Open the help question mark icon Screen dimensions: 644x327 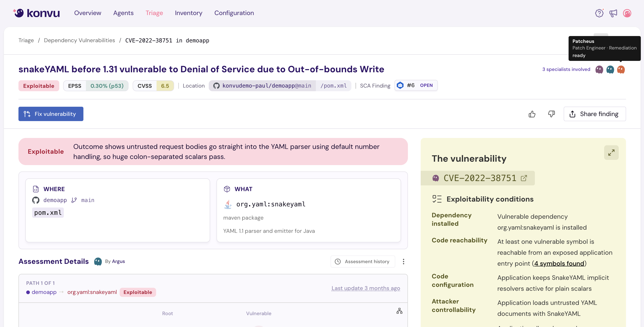(599, 13)
